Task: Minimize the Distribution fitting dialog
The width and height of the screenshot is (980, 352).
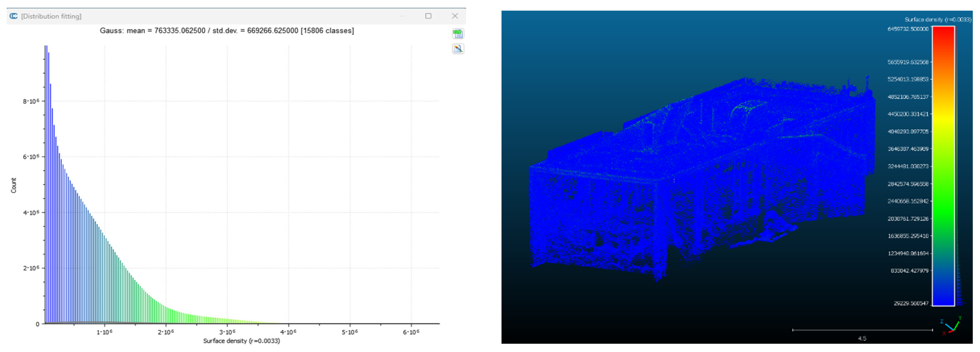Action: pos(402,16)
